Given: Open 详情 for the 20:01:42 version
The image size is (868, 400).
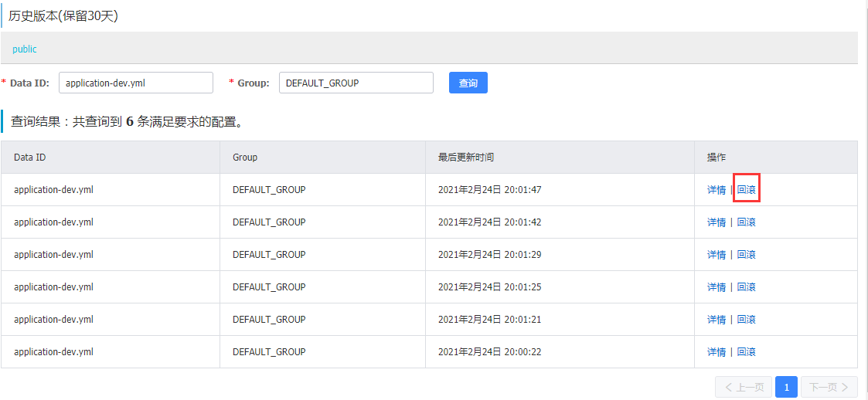Looking at the screenshot, I should coord(717,222).
